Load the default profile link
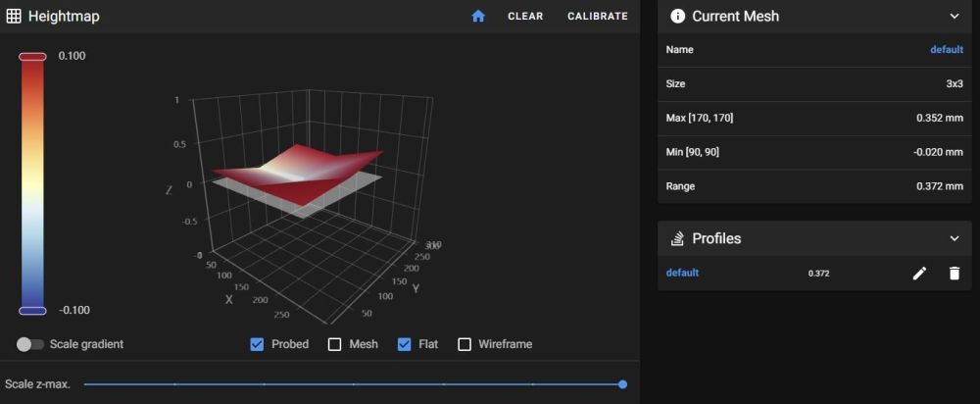The height and width of the screenshot is (404, 980). 682,273
